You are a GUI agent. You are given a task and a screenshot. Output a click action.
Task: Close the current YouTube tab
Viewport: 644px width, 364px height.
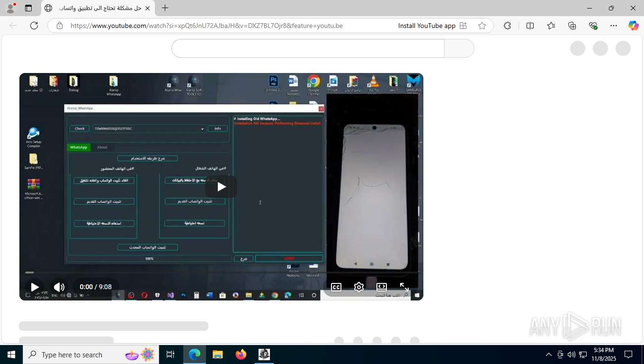click(147, 8)
